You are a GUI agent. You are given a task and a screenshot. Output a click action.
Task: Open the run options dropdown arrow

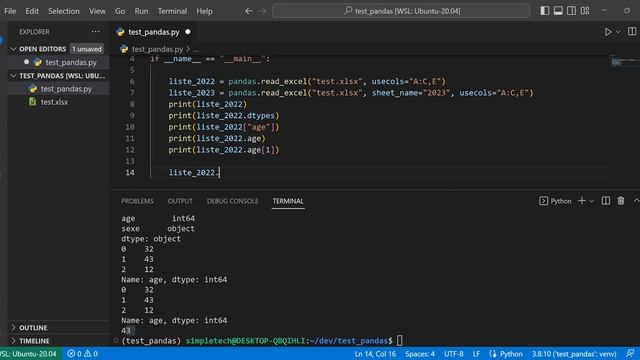point(618,32)
